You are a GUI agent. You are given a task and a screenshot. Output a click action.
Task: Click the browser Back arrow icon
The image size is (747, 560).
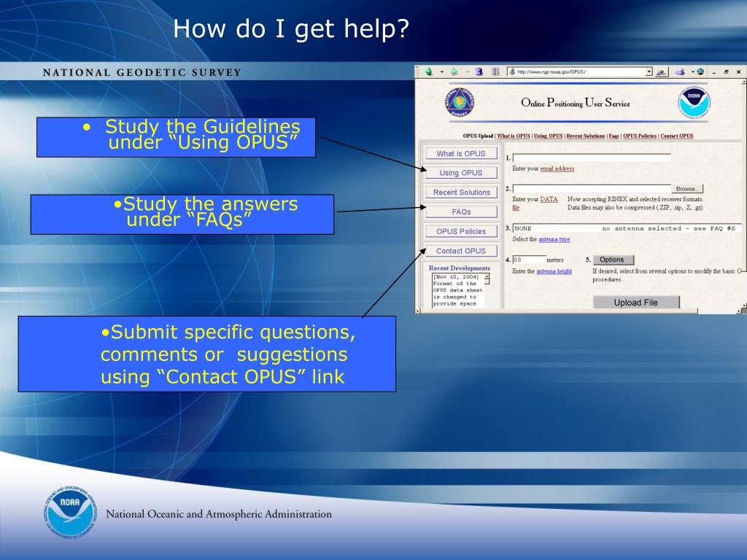click(429, 71)
